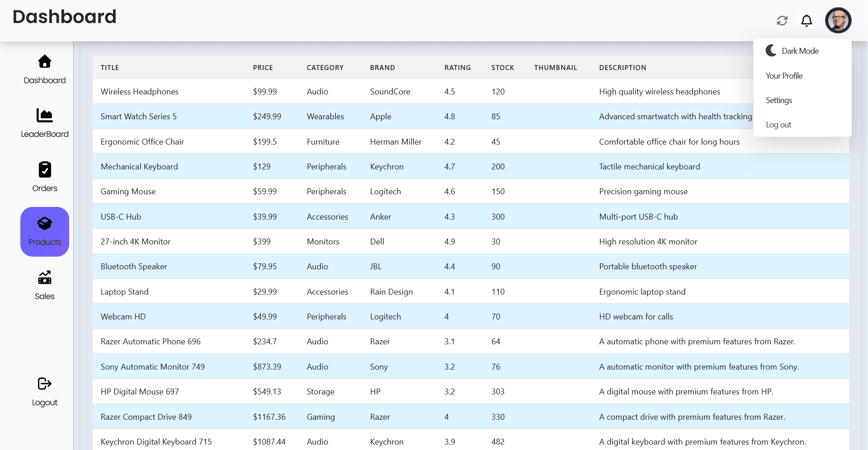
Task: Open Sales via the chart icon
Action: [x=44, y=277]
